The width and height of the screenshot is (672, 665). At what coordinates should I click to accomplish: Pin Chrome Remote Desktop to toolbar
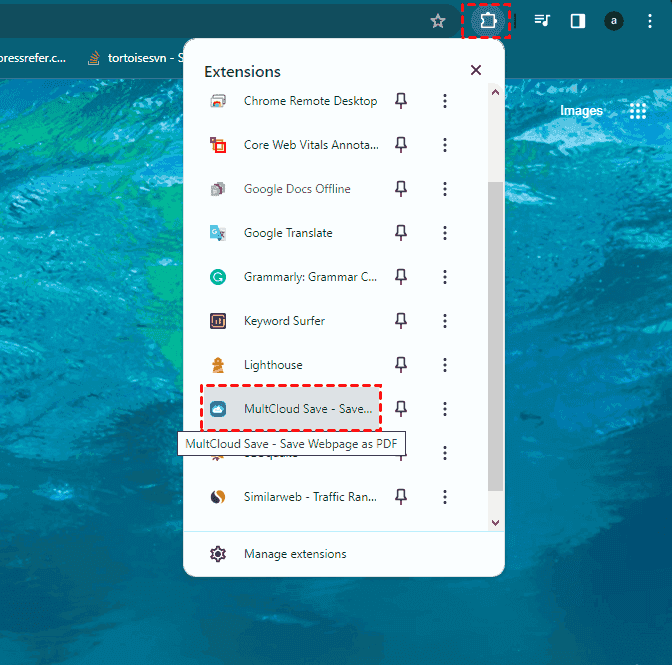(401, 101)
